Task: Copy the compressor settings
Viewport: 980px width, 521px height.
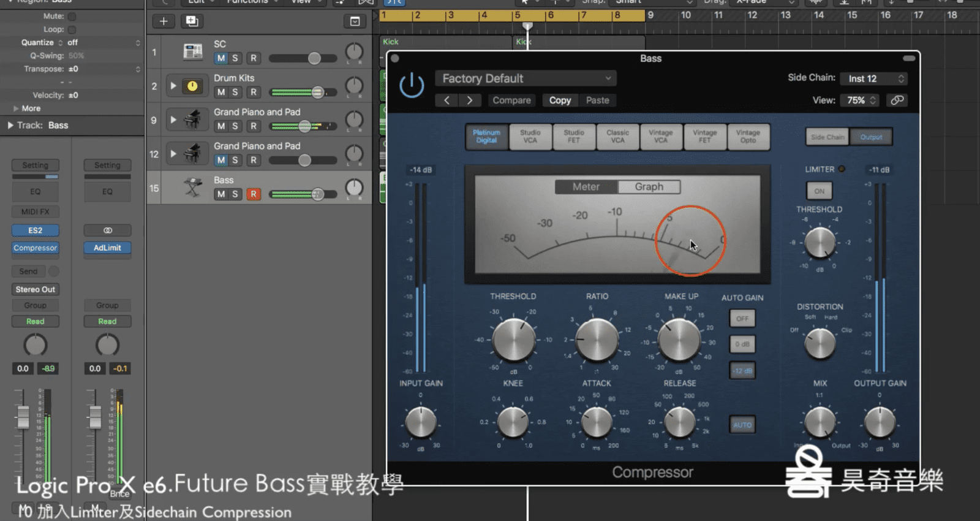Action: pyautogui.click(x=560, y=100)
